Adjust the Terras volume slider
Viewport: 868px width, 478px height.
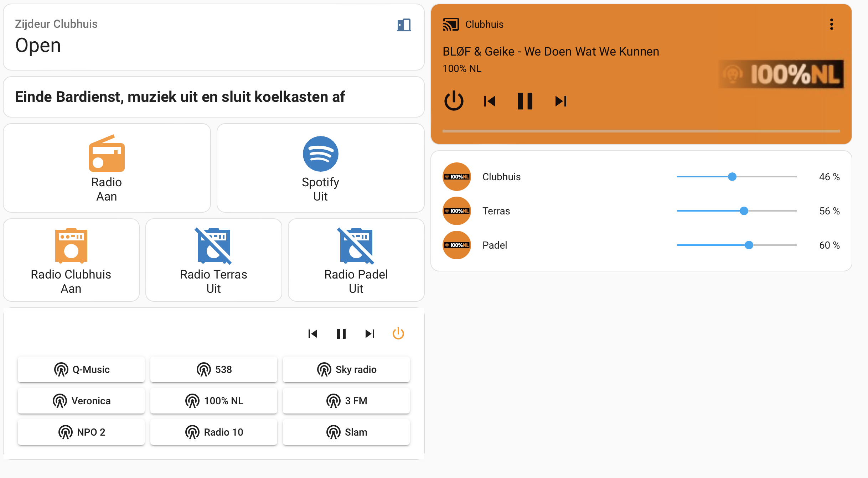tap(744, 211)
